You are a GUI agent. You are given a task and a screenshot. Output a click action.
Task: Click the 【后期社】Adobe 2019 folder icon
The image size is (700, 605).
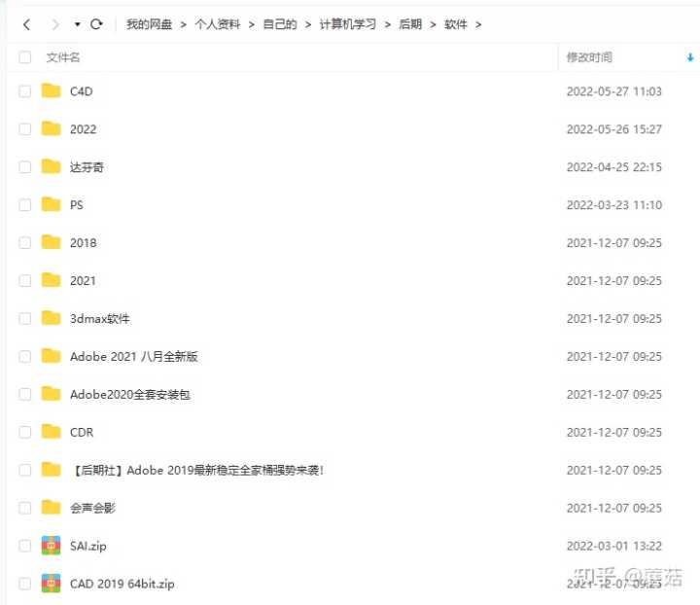(51, 469)
